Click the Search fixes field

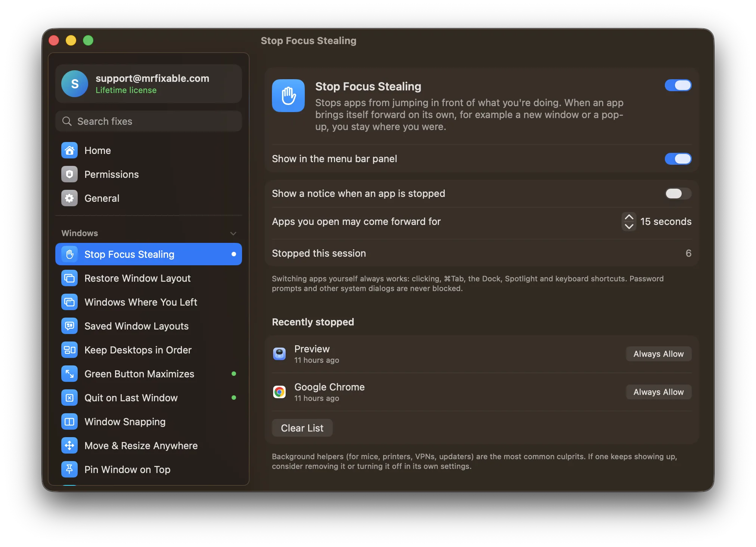pos(149,121)
